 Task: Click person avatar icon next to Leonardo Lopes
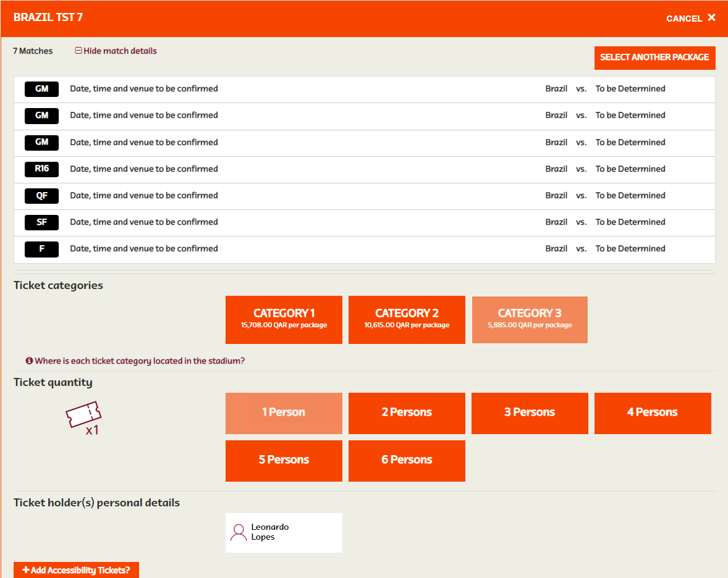239,532
